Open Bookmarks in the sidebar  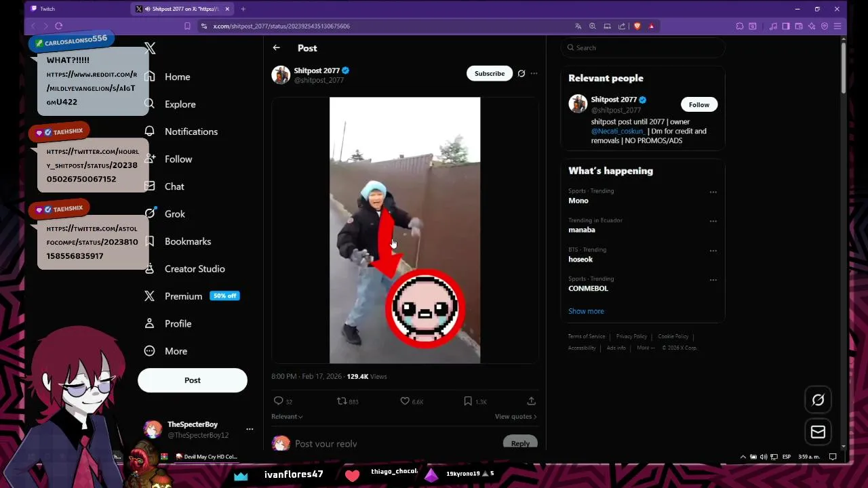[178, 241]
